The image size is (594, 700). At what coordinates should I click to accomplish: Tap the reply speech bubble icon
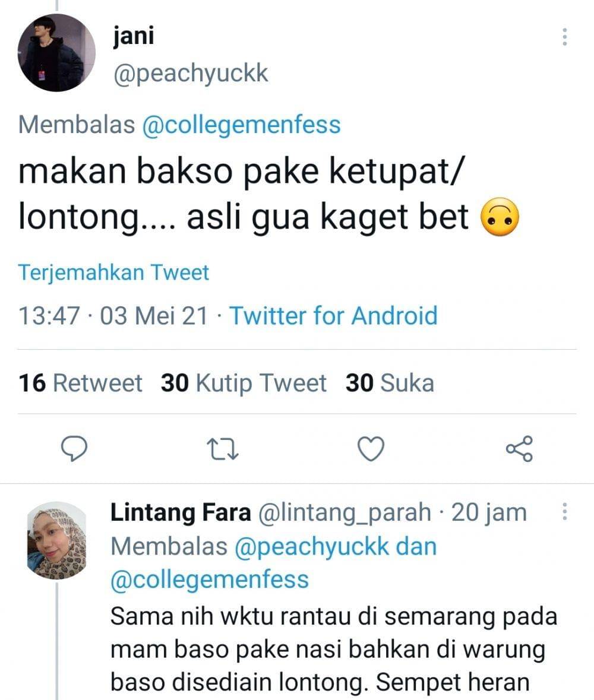pos(75,448)
